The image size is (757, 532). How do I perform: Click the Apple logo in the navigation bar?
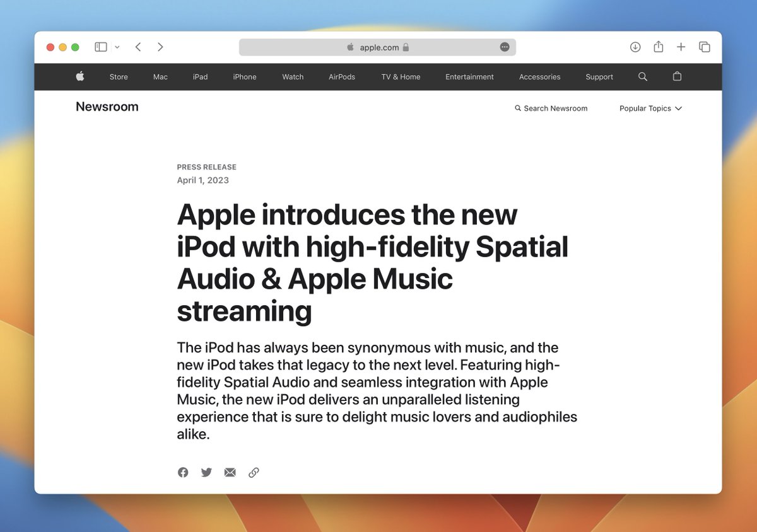pyautogui.click(x=79, y=76)
